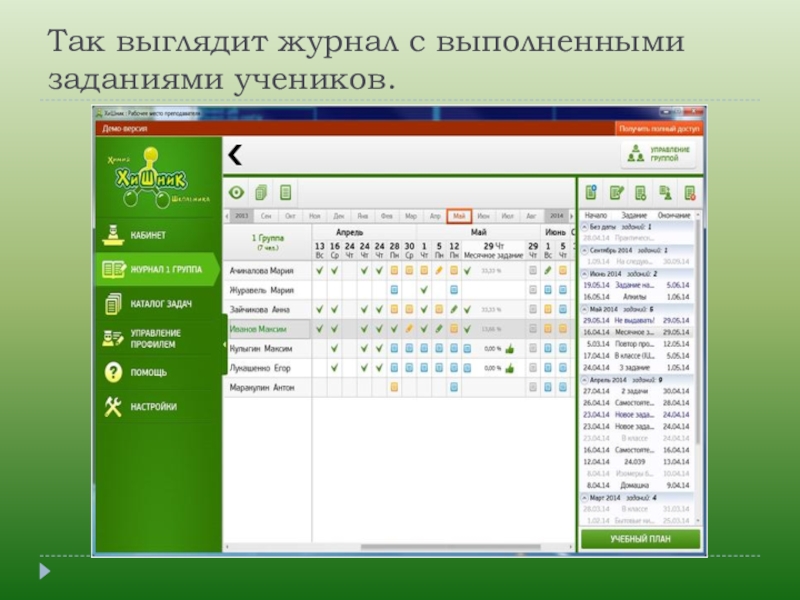Click the ХиШник logo
The width and height of the screenshot is (800, 600).
coord(156,178)
